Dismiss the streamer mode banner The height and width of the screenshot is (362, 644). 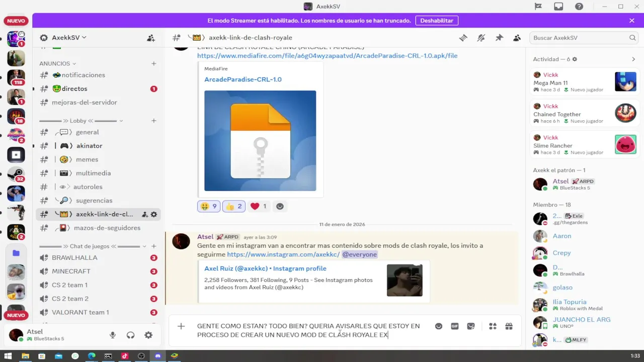pos(631,21)
